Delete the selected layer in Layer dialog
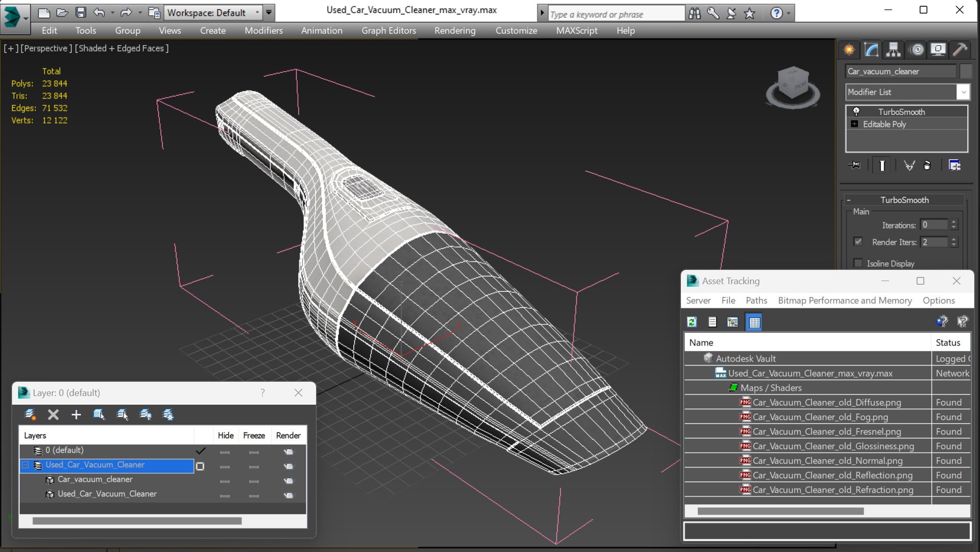The width and height of the screenshot is (980, 552). (53, 415)
